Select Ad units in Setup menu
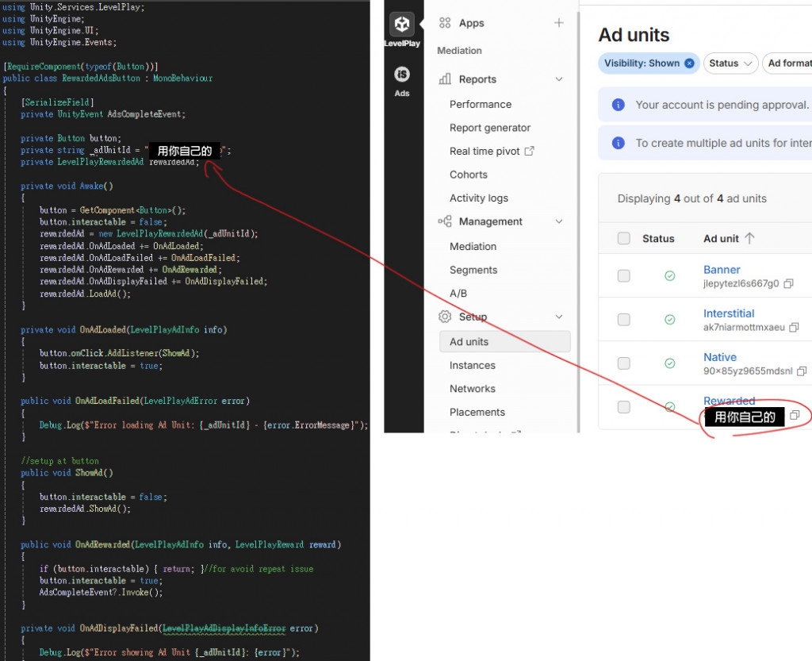Viewport: 812px width, 661px height. click(505, 341)
